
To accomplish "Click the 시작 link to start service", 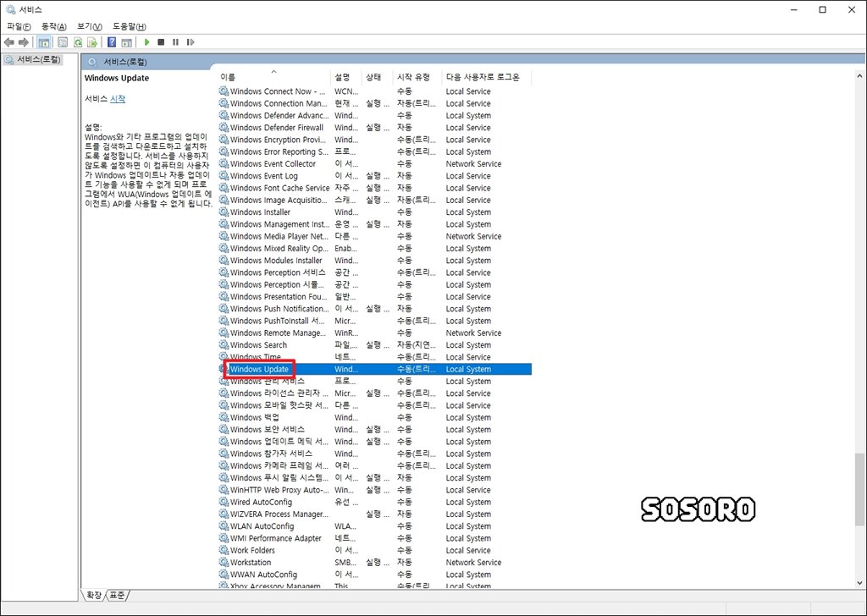I will (117, 98).
